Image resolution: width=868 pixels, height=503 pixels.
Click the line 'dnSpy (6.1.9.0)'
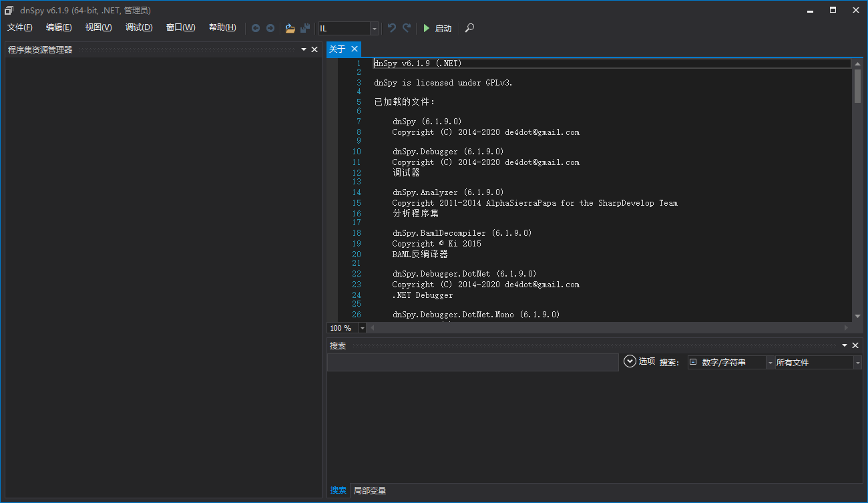pyautogui.click(x=427, y=122)
